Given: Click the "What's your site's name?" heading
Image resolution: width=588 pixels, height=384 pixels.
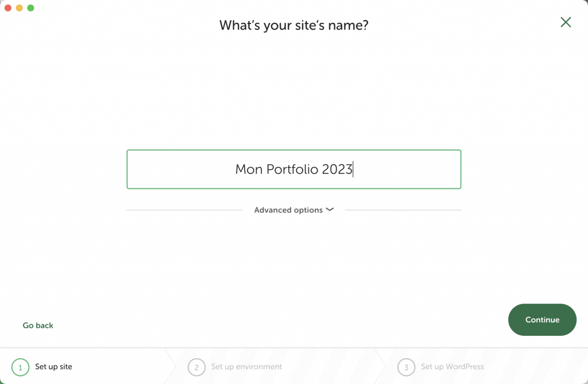Looking at the screenshot, I should pyautogui.click(x=293, y=25).
